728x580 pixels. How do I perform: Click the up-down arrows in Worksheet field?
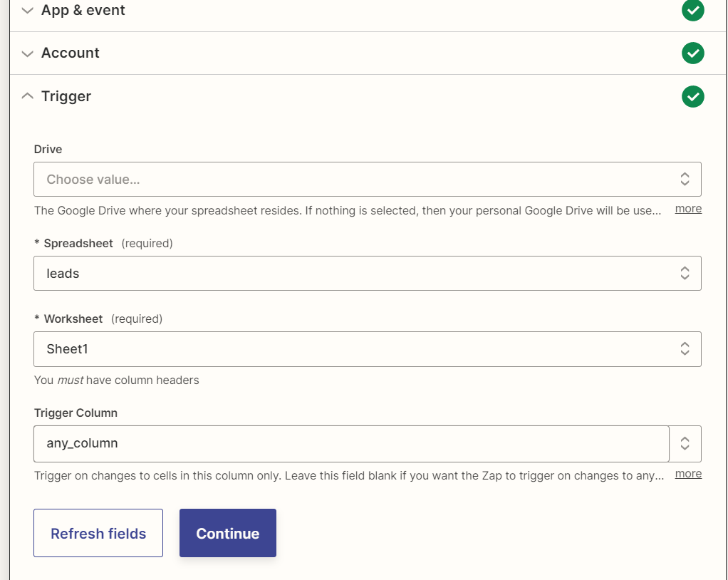pyautogui.click(x=684, y=349)
